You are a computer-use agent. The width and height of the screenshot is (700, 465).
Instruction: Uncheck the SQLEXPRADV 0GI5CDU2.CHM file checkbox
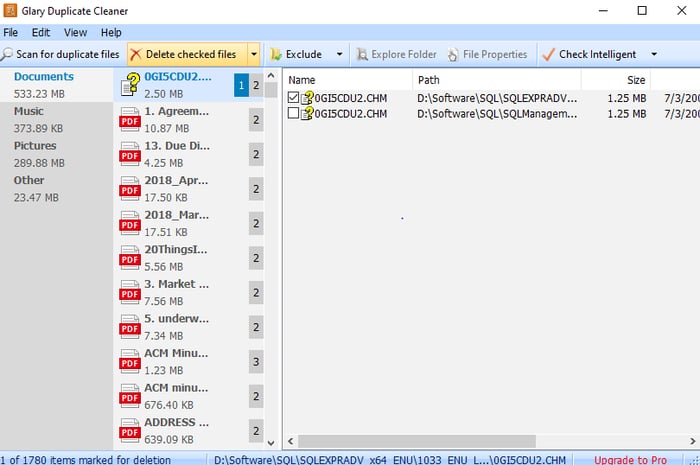(293, 98)
